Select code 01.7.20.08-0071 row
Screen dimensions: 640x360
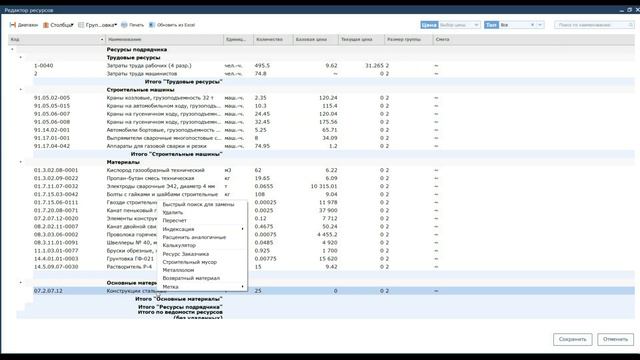coord(334,210)
